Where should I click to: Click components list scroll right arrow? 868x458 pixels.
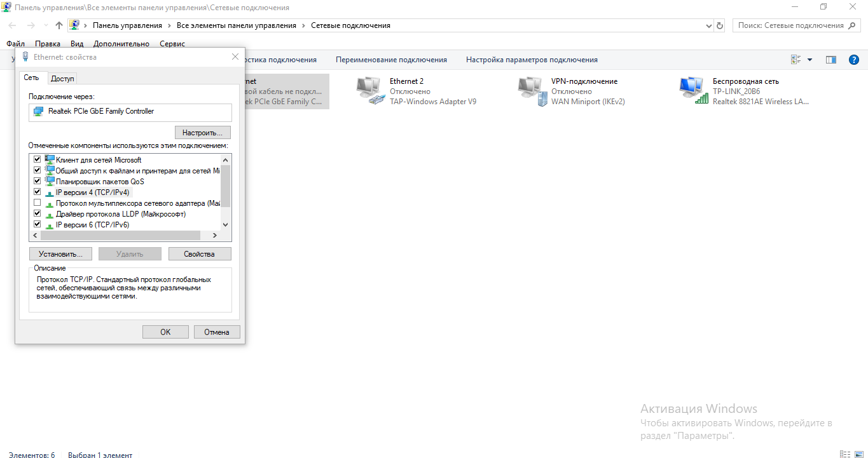(215, 235)
